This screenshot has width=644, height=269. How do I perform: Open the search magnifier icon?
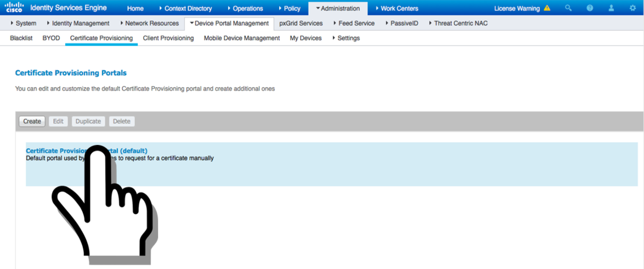568,8
